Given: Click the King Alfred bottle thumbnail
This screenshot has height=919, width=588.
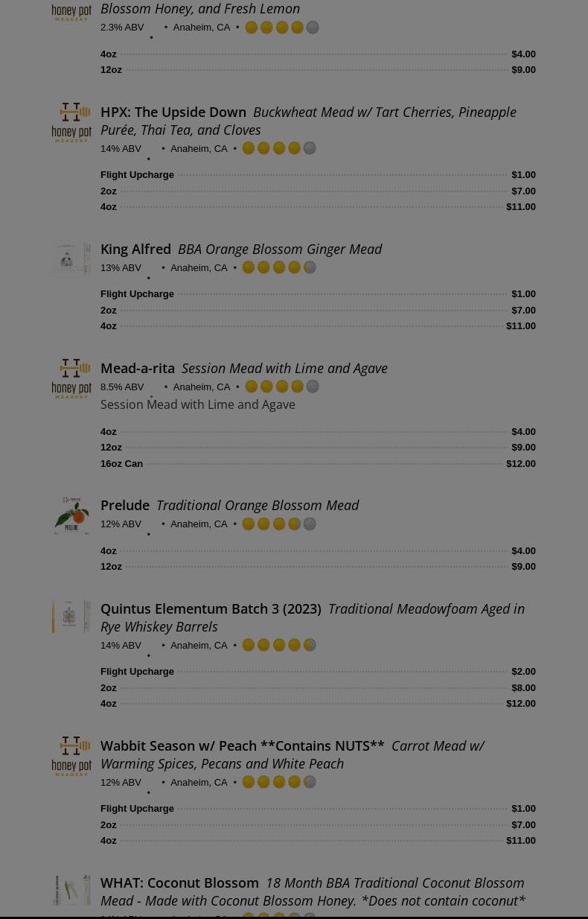Looking at the screenshot, I should [x=71, y=259].
